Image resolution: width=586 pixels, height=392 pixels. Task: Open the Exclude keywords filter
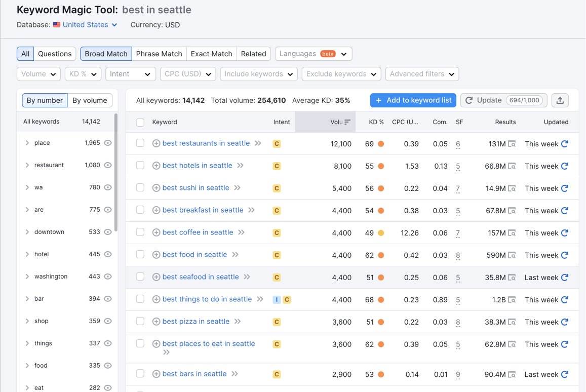click(x=341, y=74)
